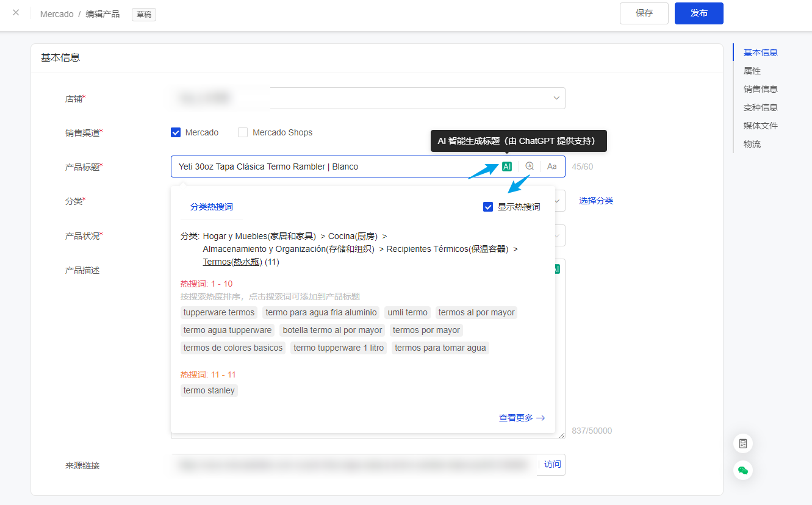Jump to 媒体文件 section in sidebar
This screenshot has height=505, width=812.
tap(761, 126)
